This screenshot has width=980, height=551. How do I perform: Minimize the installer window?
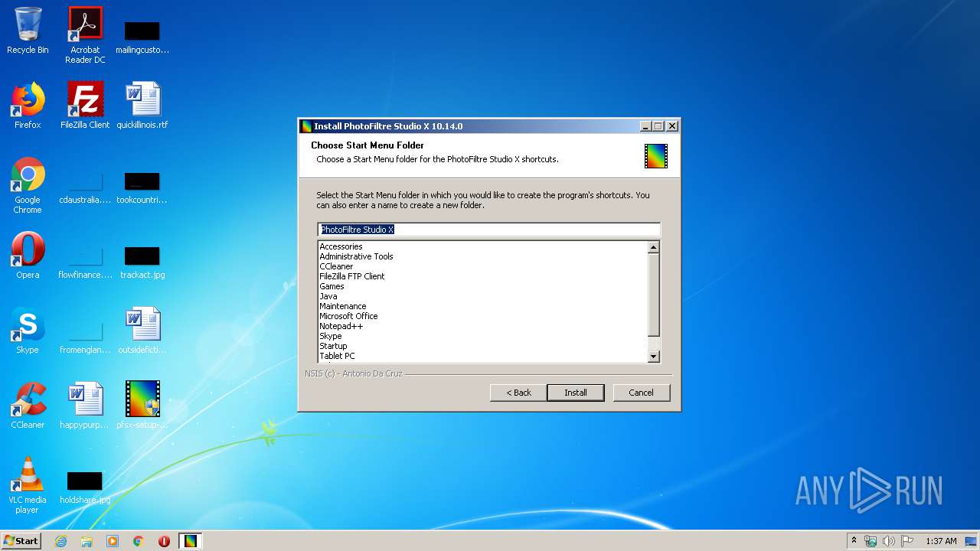pyautogui.click(x=645, y=126)
